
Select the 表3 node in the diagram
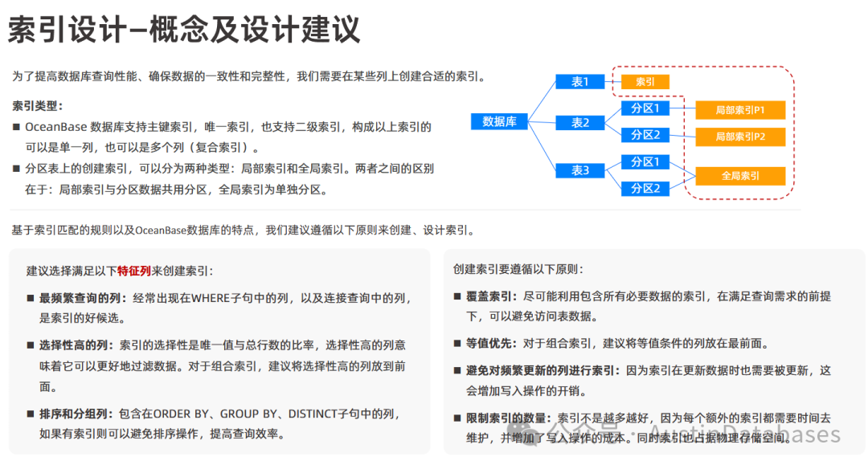pos(579,170)
